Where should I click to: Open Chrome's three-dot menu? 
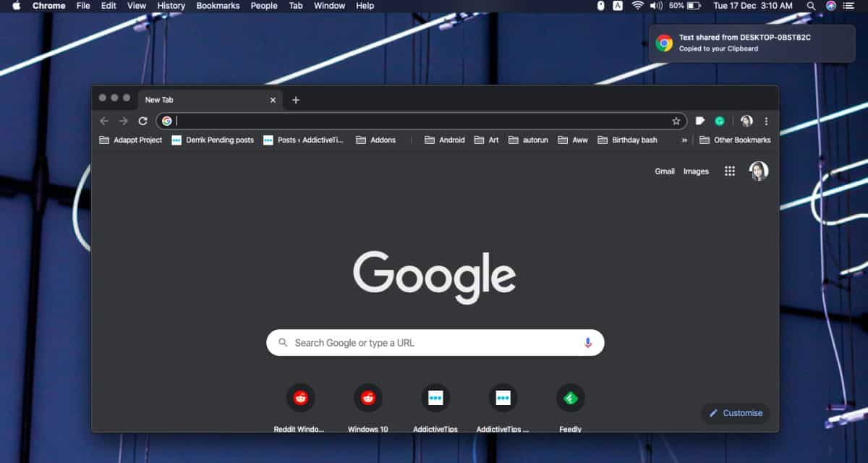click(x=767, y=121)
